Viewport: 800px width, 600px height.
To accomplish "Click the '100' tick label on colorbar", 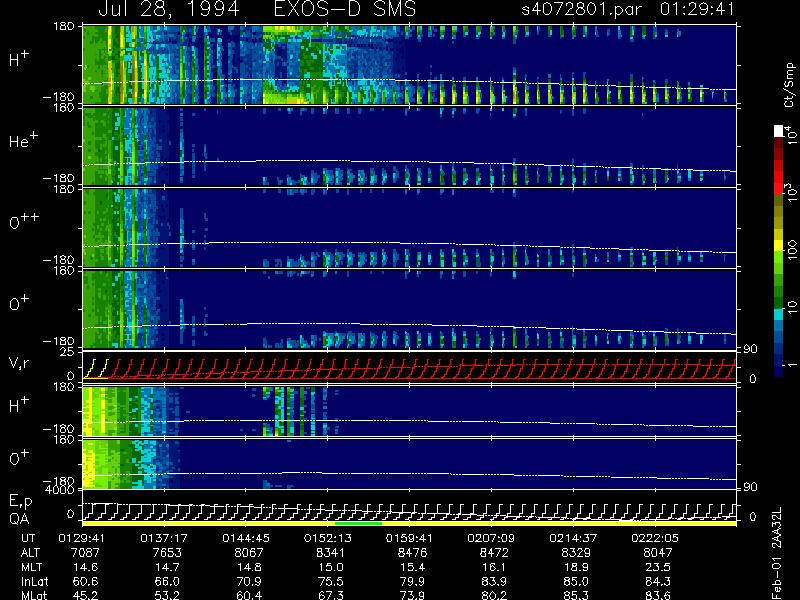I will 791,252.
